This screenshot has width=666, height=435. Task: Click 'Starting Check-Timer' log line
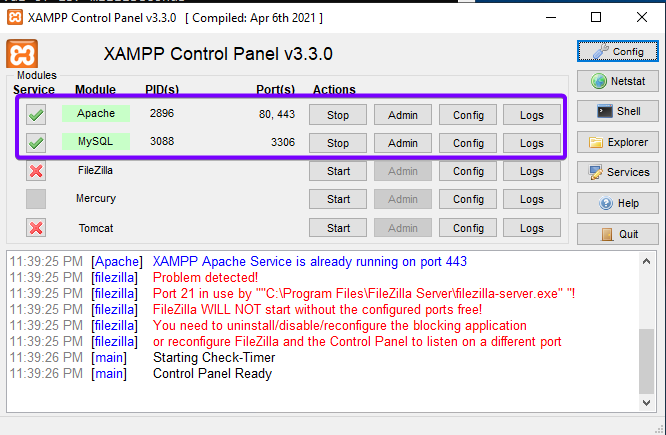pos(214,358)
